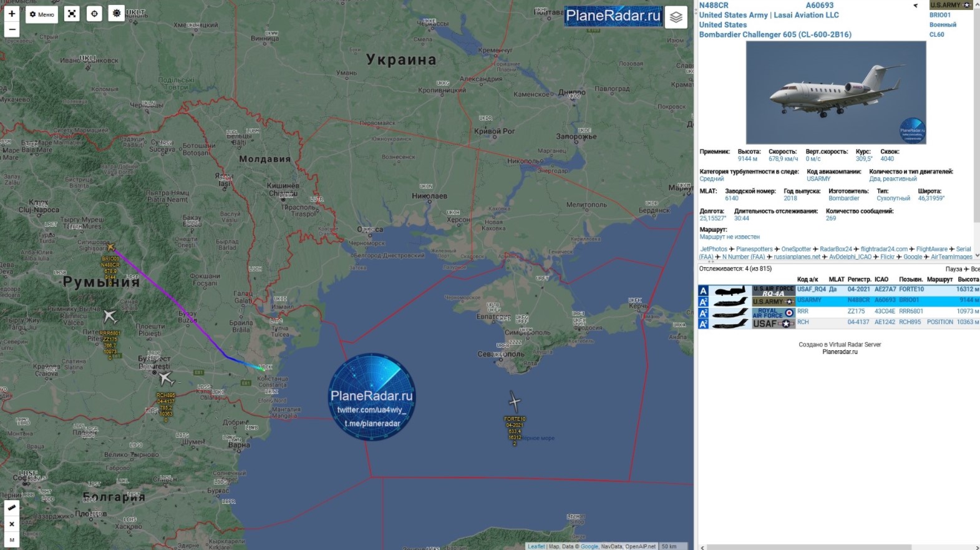Zoom in the map with plus button
Viewport: 980px width, 550px height.
tap(12, 14)
